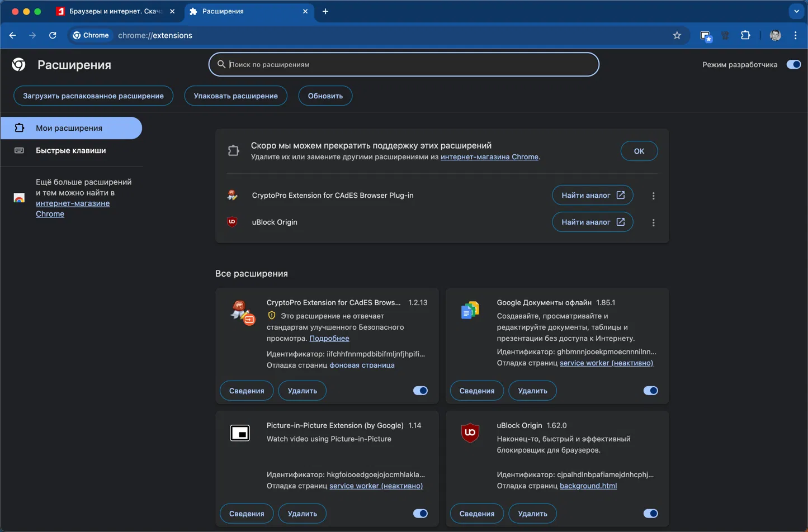Click the dimmed extension icon beside the puzzle icon

[725, 35]
